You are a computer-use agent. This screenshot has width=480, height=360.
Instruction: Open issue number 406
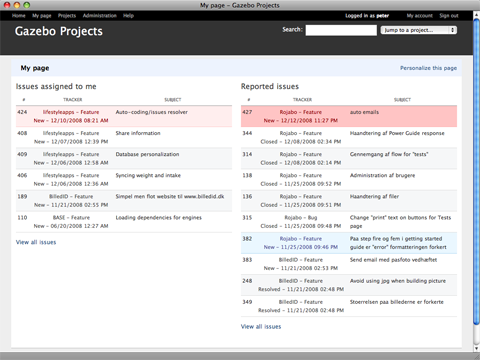[22, 175]
